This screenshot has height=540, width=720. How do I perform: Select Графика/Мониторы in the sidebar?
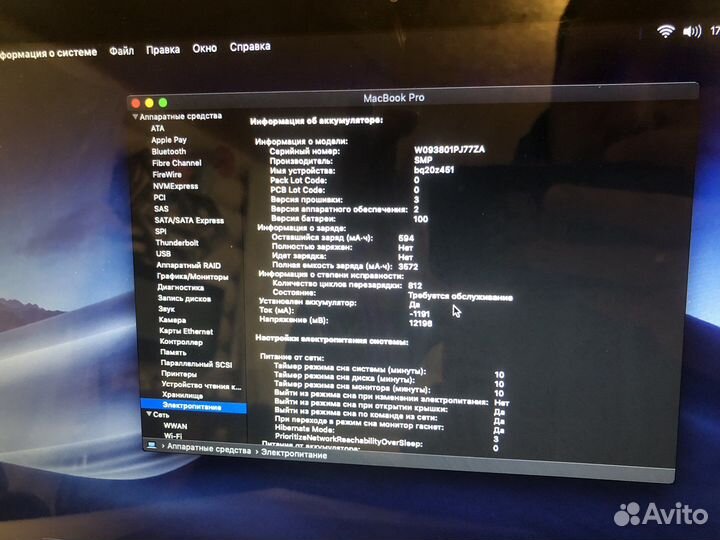tap(192, 276)
